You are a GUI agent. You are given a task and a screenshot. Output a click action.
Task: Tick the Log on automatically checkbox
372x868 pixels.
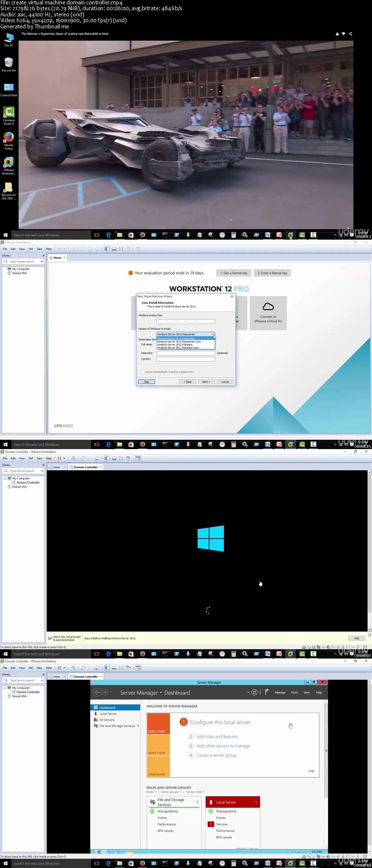[143, 372]
